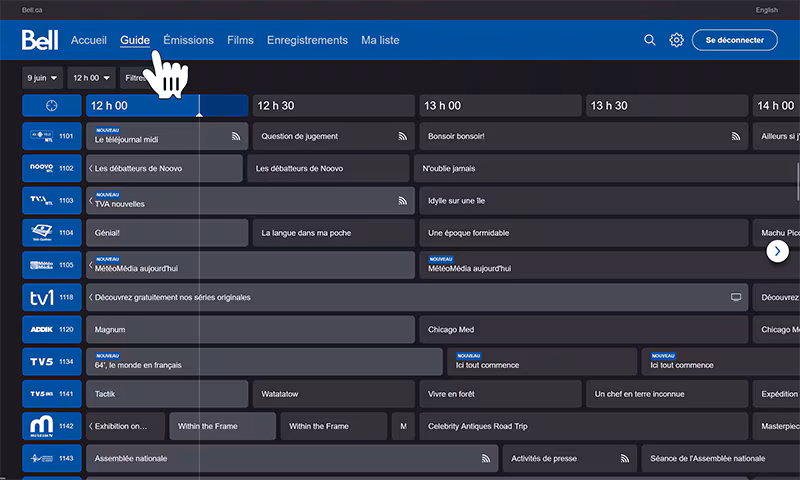This screenshot has width=800, height=480.
Task: Open Tactik program
Action: coord(167,394)
